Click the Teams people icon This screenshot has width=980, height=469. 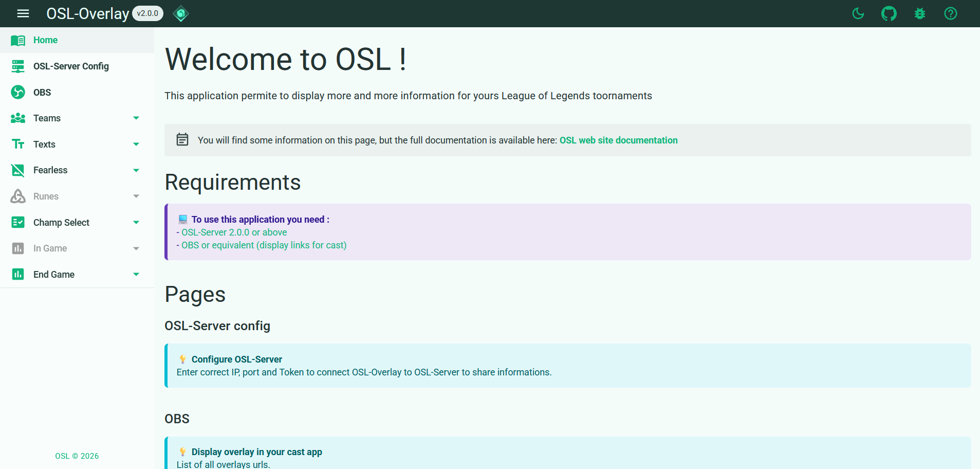coord(18,118)
